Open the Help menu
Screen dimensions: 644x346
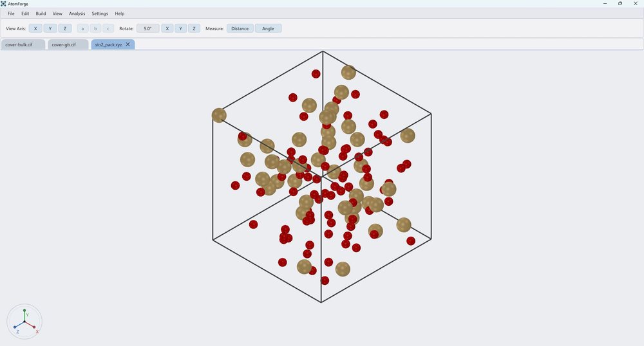pyautogui.click(x=120, y=14)
